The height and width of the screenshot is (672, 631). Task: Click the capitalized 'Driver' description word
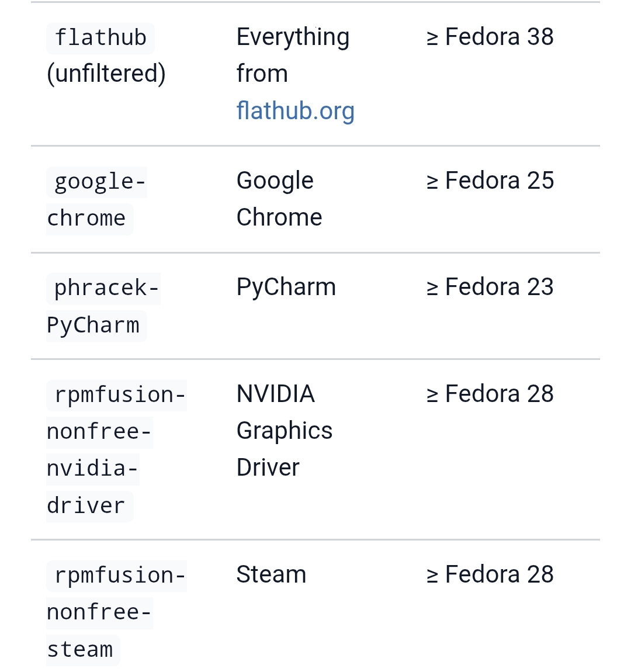pyautogui.click(x=268, y=468)
